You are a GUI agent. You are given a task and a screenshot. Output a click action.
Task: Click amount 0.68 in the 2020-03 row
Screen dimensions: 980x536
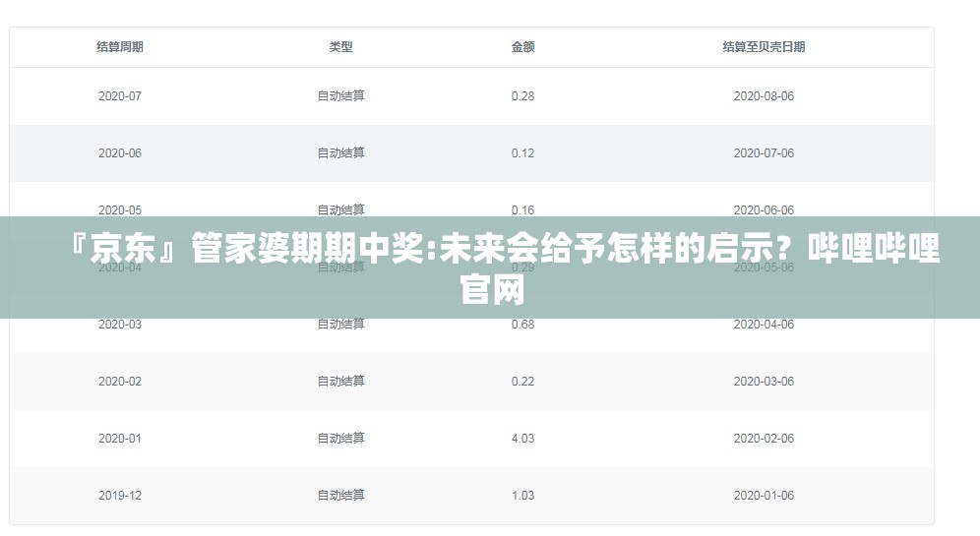(522, 325)
